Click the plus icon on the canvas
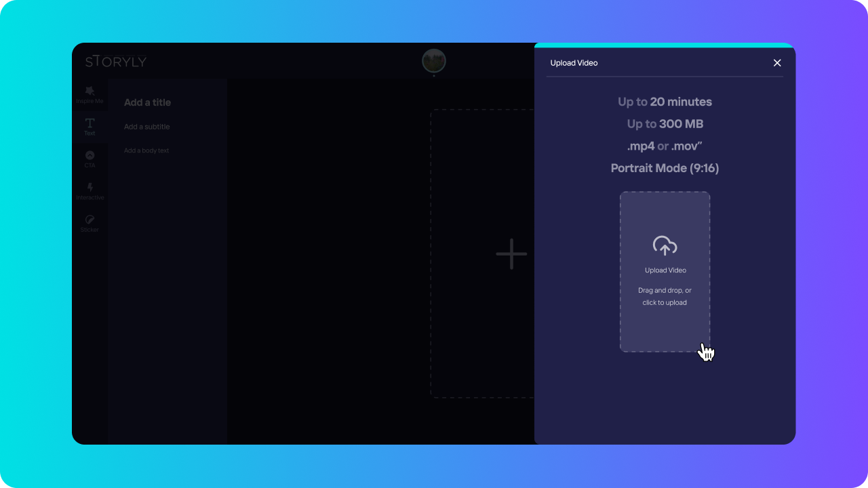 point(511,254)
